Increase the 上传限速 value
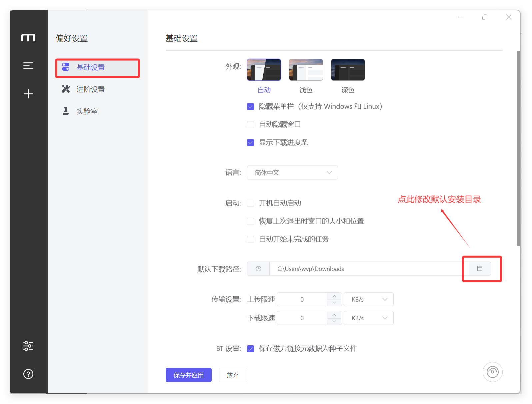Screen dimensions: 532x404 [334, 296]
